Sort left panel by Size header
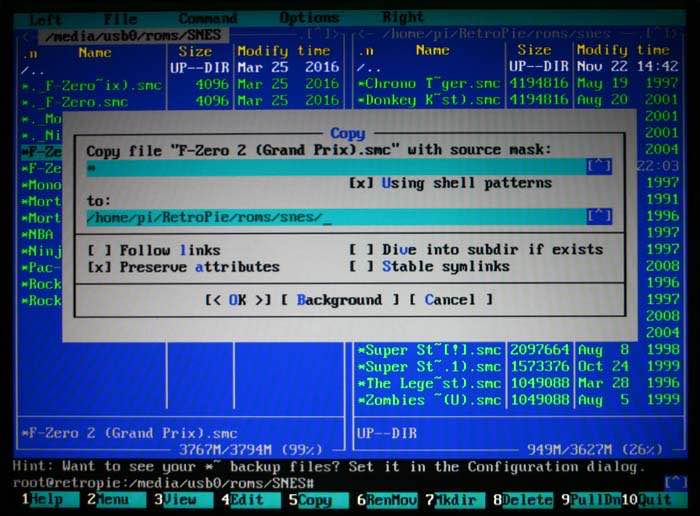The image size is (700, 516). 195,51
